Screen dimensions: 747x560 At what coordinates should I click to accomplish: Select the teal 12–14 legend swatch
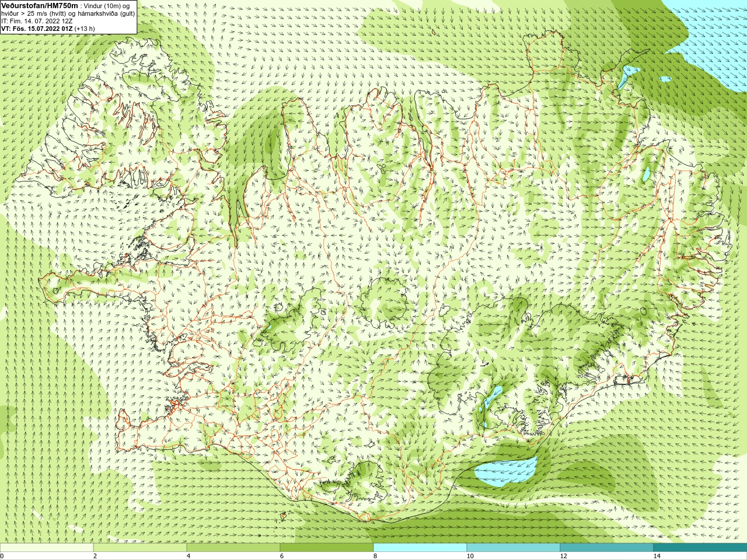point(607,548)
